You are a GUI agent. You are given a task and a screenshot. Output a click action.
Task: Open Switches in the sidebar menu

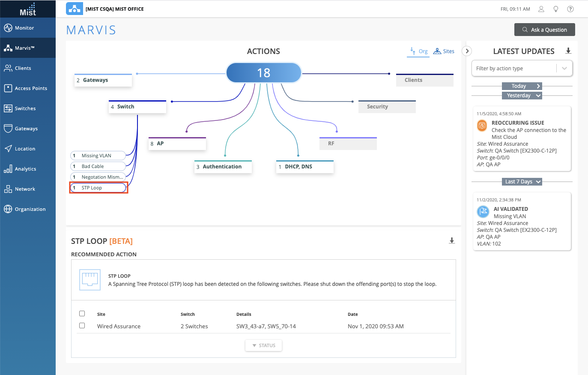[x=25, y=108]
